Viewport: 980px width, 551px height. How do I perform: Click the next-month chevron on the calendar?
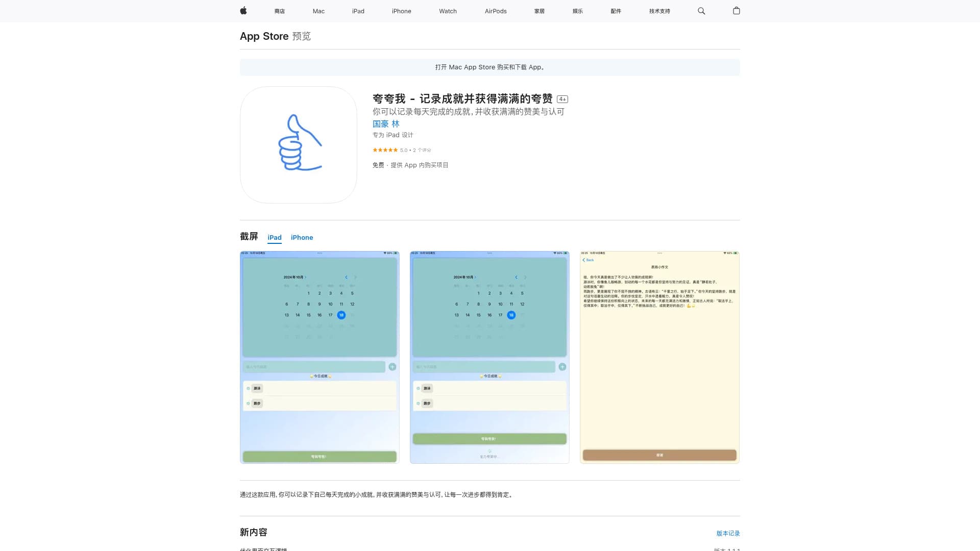(356, 278)
